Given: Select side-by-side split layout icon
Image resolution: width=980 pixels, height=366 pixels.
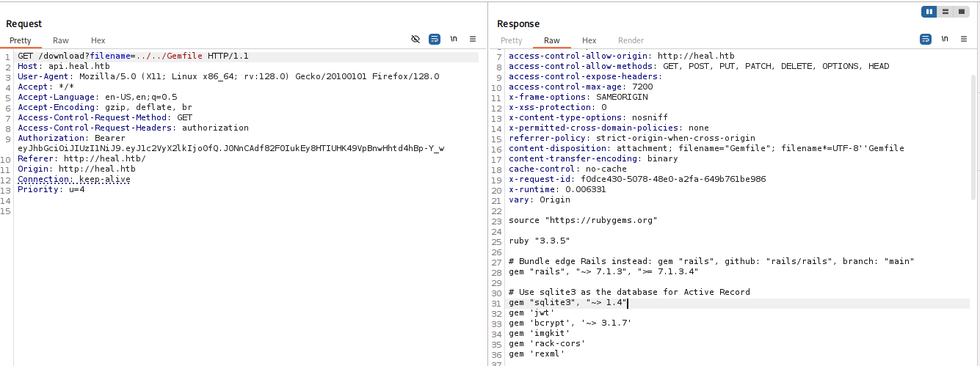Looking at the screenshot, I should 929,12.
